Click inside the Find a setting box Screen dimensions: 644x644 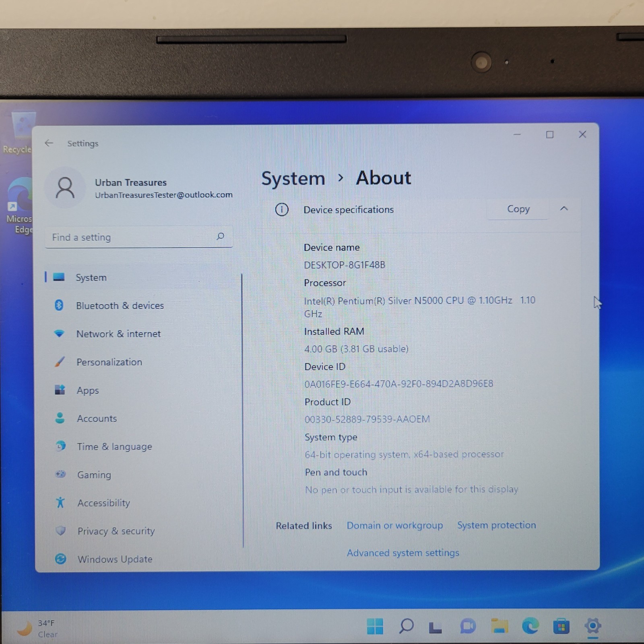click(139, 237)
